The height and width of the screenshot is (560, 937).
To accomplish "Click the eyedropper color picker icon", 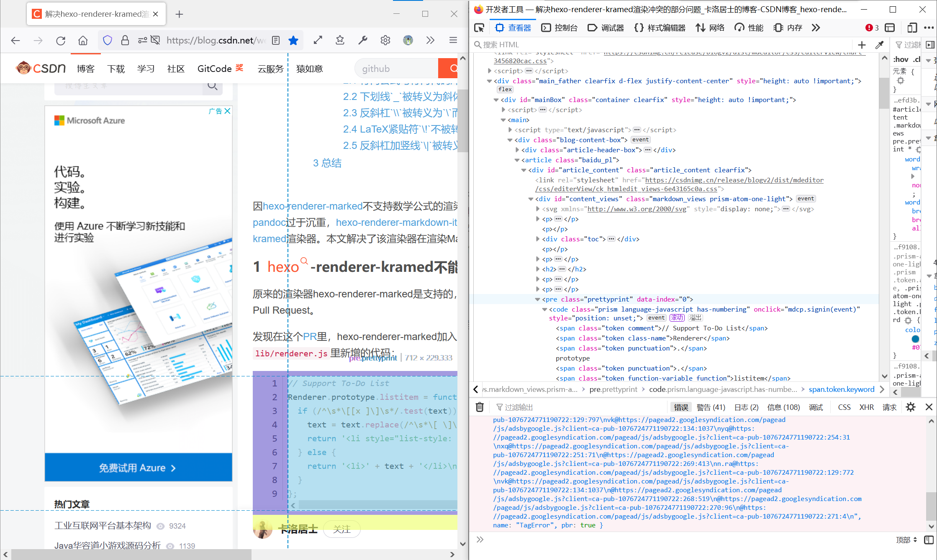I will coord(879,45).
